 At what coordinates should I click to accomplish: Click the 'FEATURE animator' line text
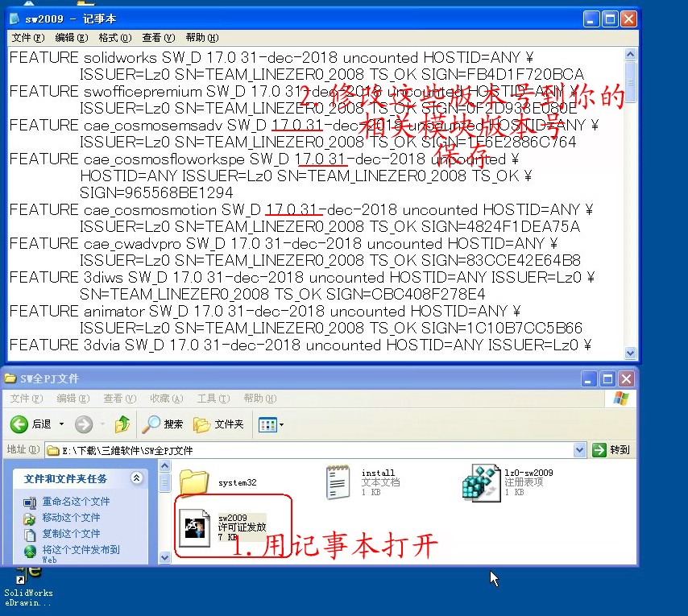(x=264, y=312)
